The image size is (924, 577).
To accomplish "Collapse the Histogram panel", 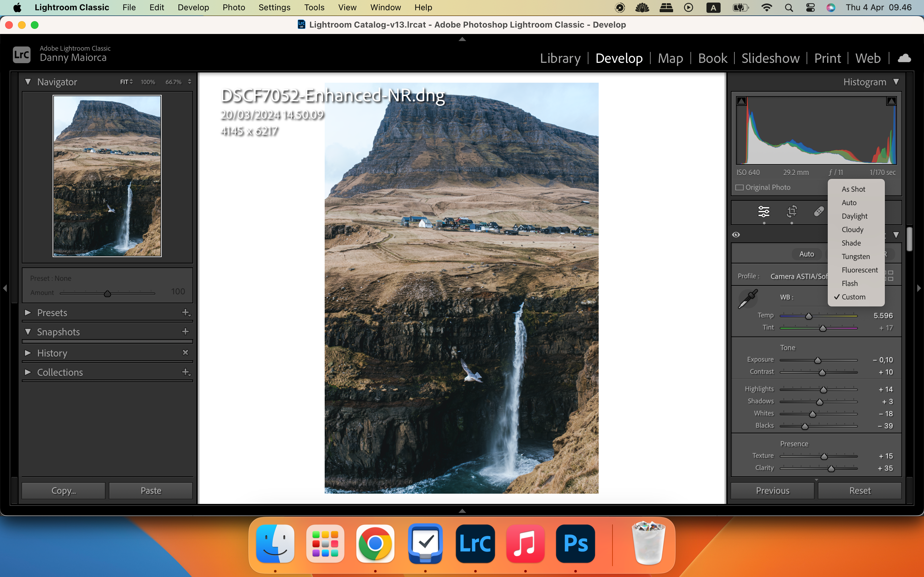I will [x=896, y=81].
